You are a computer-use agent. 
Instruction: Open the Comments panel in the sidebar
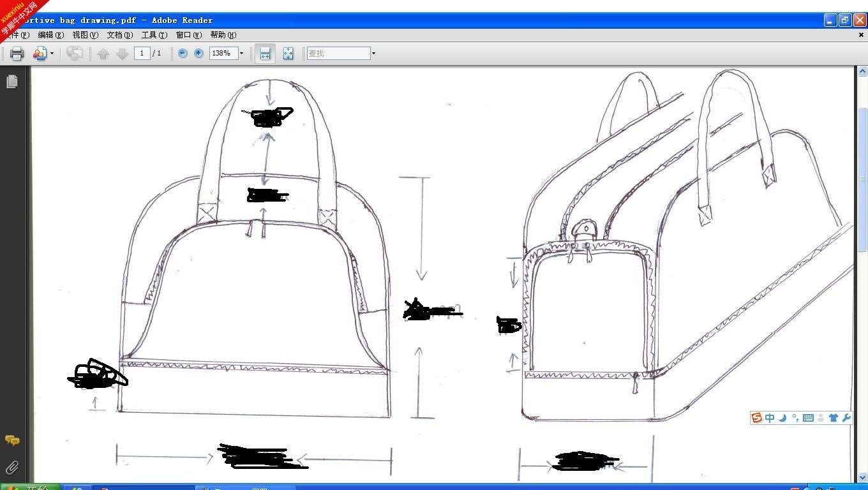11,441
